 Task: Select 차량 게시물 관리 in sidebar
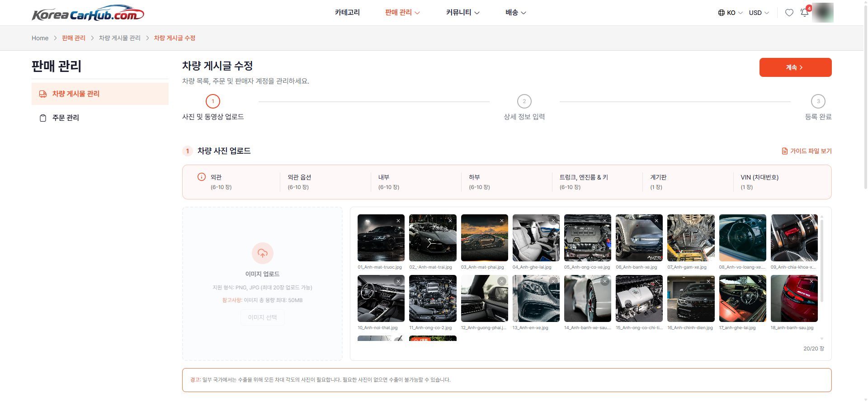[100, 94]
